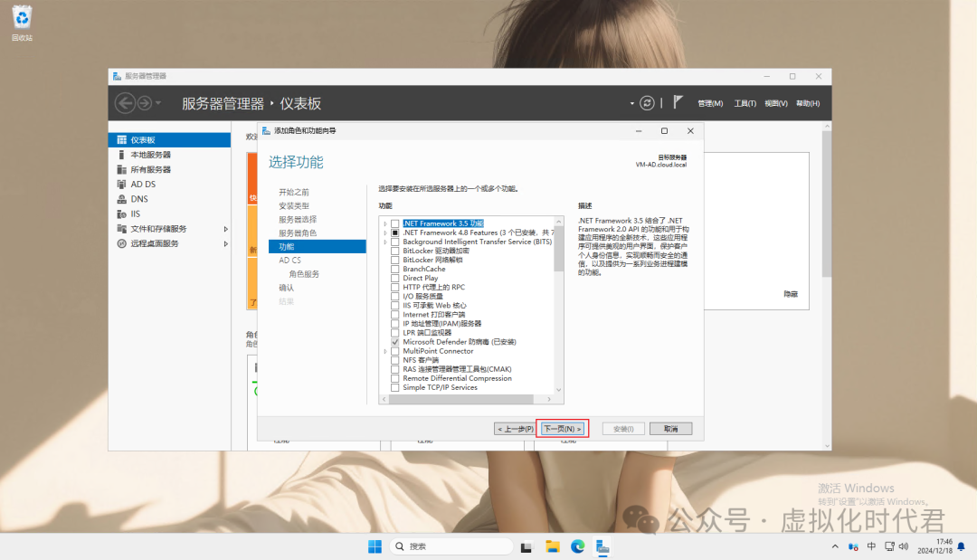977x560 pixels.
Task: Open the 帮助(H) menu
Action: click(808, 103)
